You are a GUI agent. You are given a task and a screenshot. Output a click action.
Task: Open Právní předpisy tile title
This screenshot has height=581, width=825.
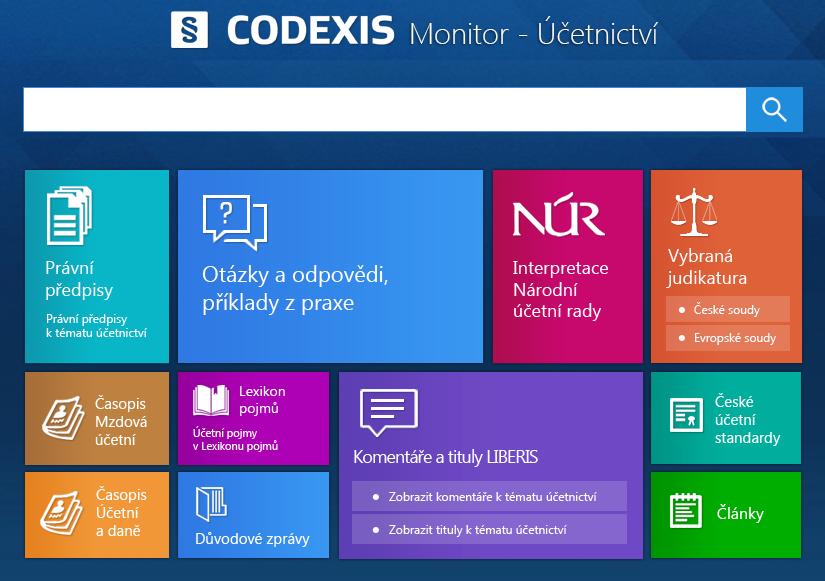[79, 278]
